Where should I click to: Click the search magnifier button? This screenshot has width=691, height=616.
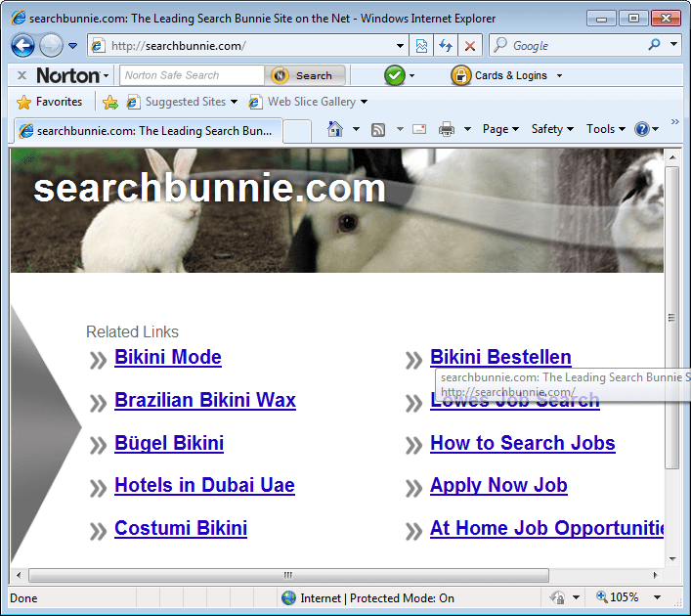coord(655,45)
